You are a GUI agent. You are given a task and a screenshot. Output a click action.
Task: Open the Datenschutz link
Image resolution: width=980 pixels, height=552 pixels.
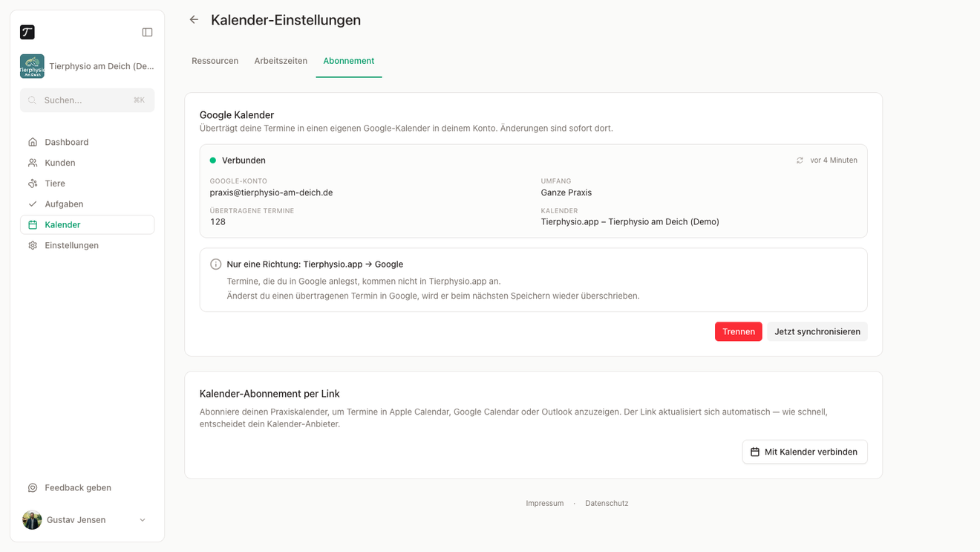pos(607,504)
